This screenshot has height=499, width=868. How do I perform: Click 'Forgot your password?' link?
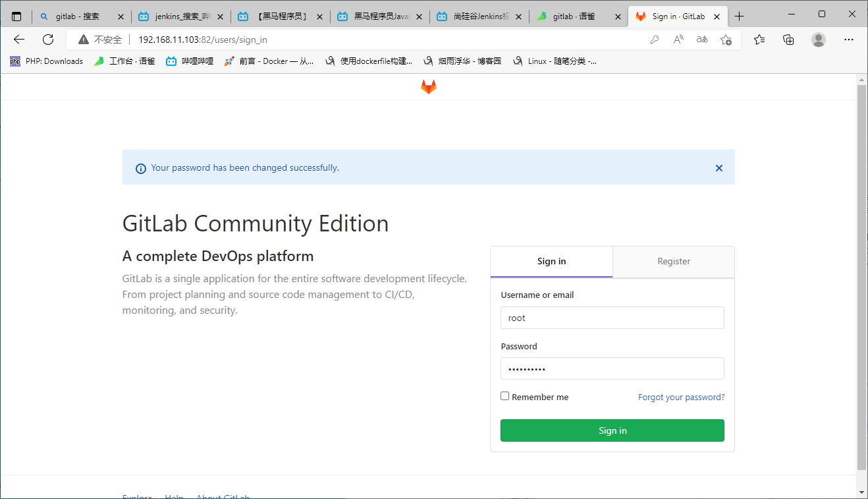[681, 397]
